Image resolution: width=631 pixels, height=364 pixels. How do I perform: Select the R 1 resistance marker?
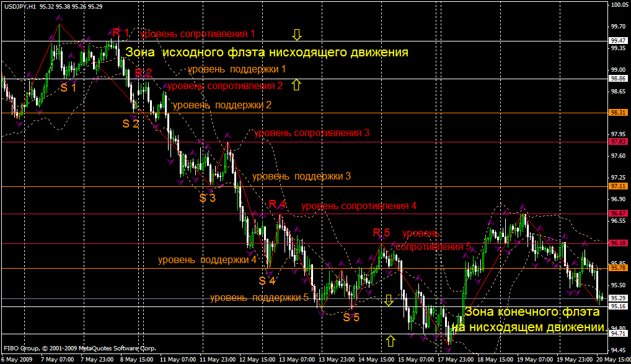pyautogui.click(x=120, y=32)
